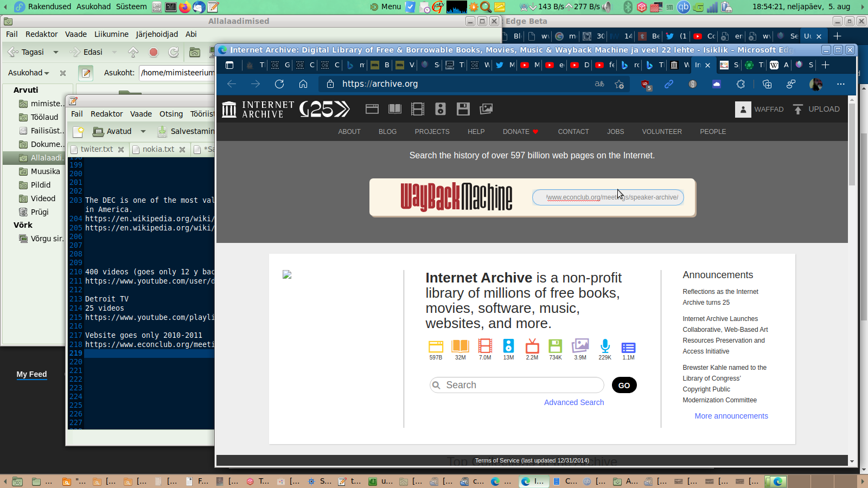Open the BLOG item in archive navigation
This screenshot has width=868, height=488.
(387, 132)
